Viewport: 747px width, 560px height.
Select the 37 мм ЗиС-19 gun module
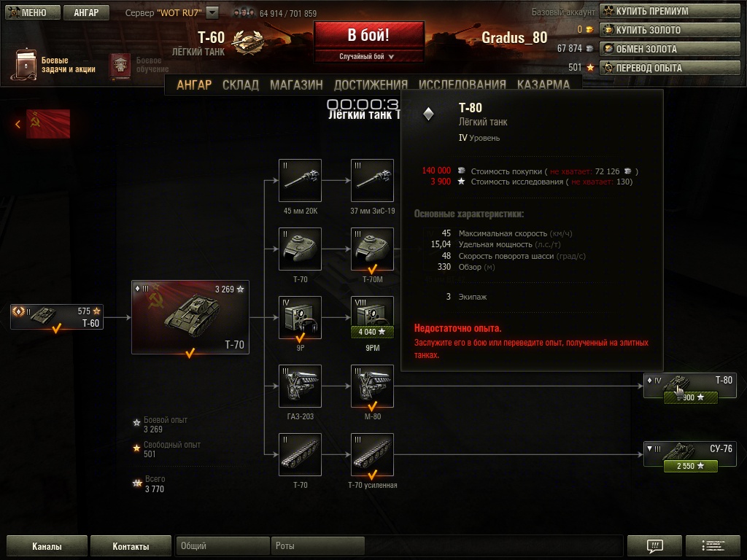372,181
